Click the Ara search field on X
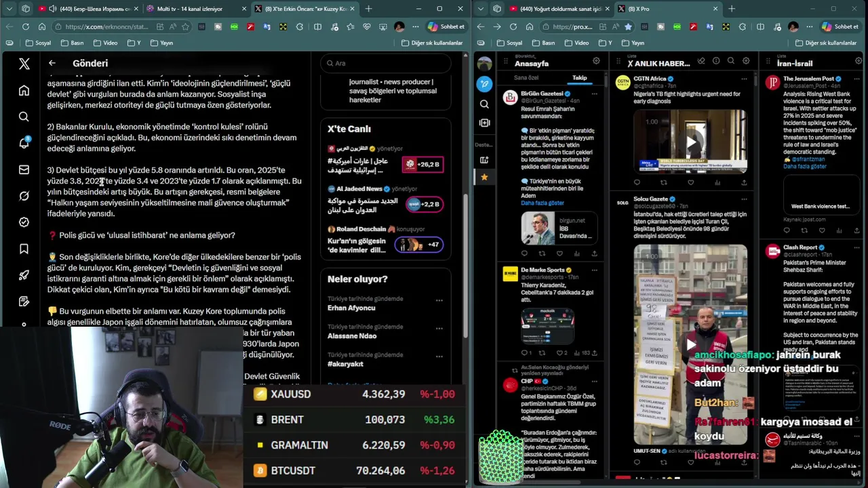This screenshot has width=868, height=488. (386, 63)
